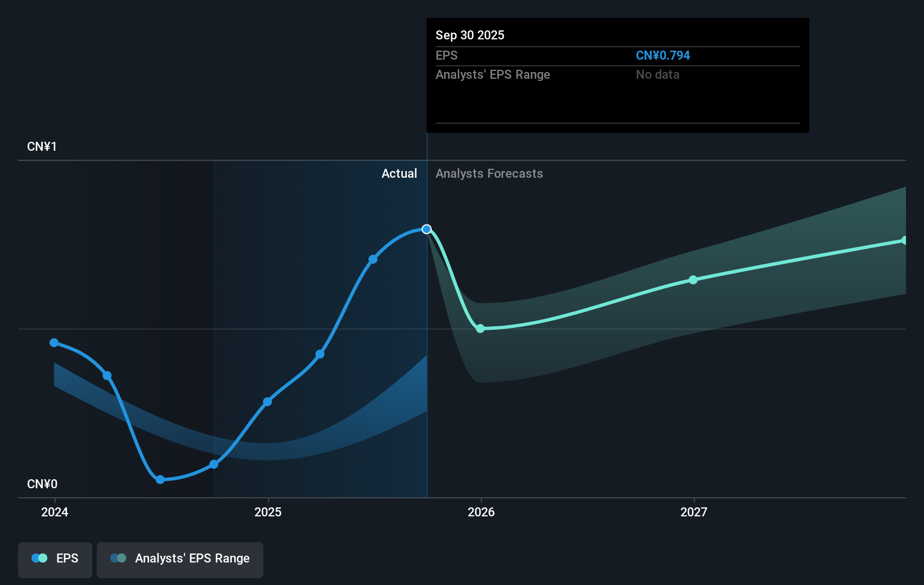Select the final forecast data point at right edge
The height and width of the screenshot is (585, 924).
904,240
